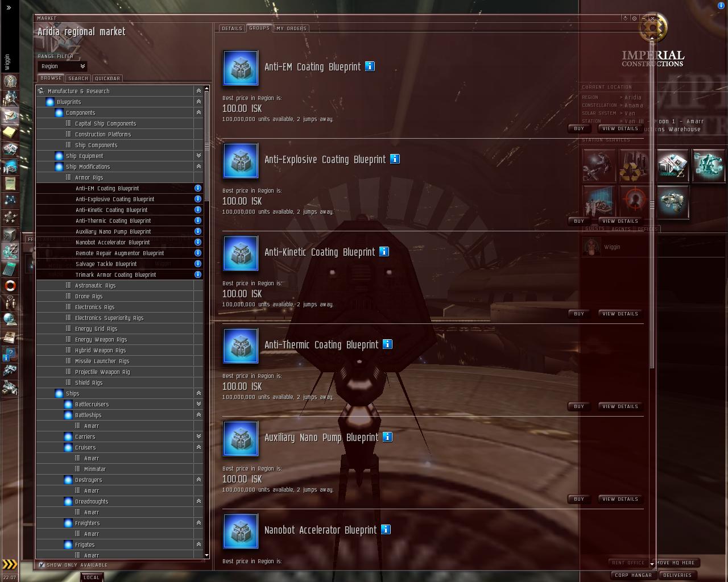
Task: Collapse the Ship Modifications tree group
Action: click(x=198, y=167)
